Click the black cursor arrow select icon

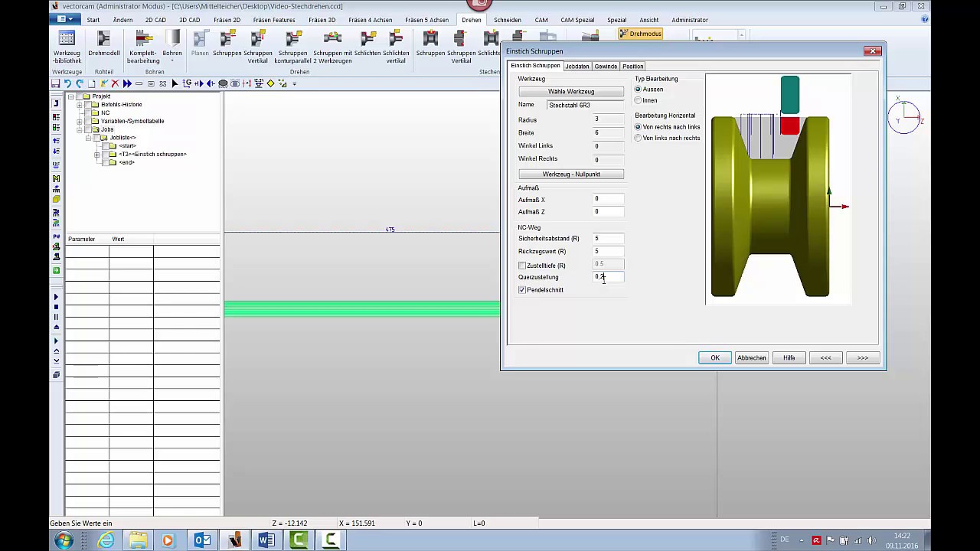point(175,83)
